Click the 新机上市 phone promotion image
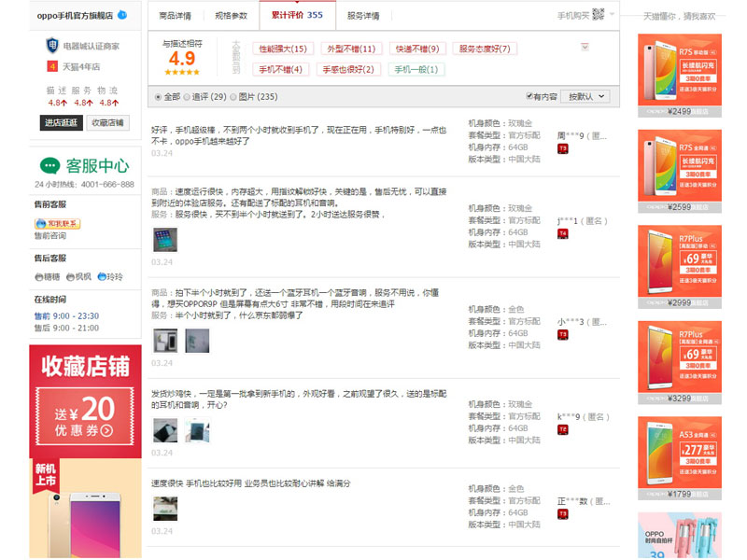This screenshot has height=560, width=747. (x=85, y=508)
